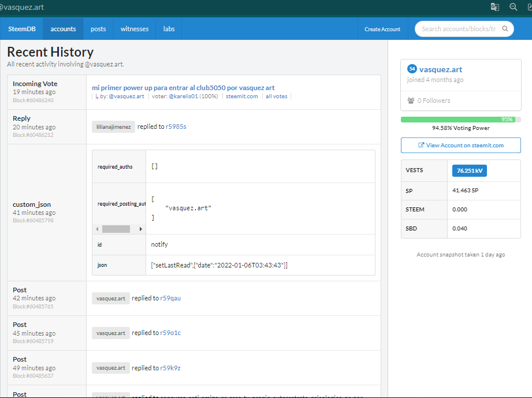Open the r59qau reply link
532x398 pixels.
pyautogui.click(x=170, y=298)
